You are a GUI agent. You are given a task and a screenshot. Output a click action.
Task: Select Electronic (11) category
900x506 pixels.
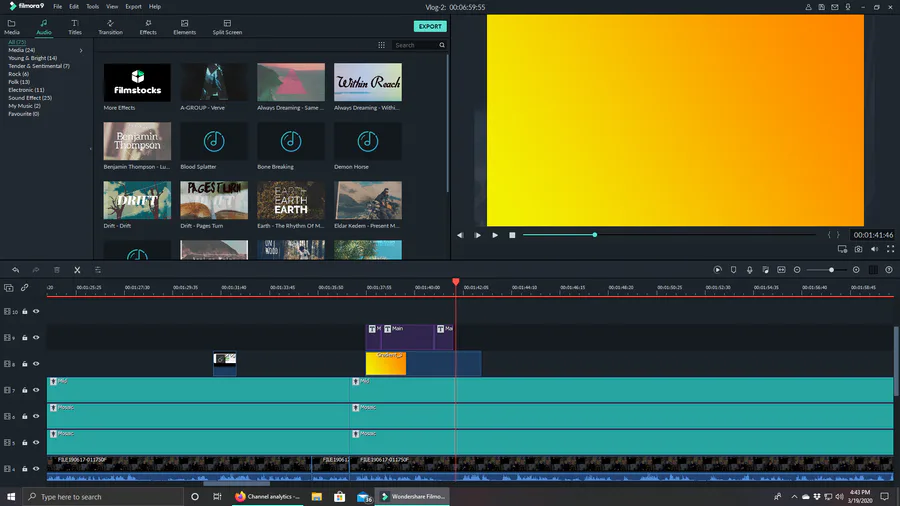pos(26,90)
